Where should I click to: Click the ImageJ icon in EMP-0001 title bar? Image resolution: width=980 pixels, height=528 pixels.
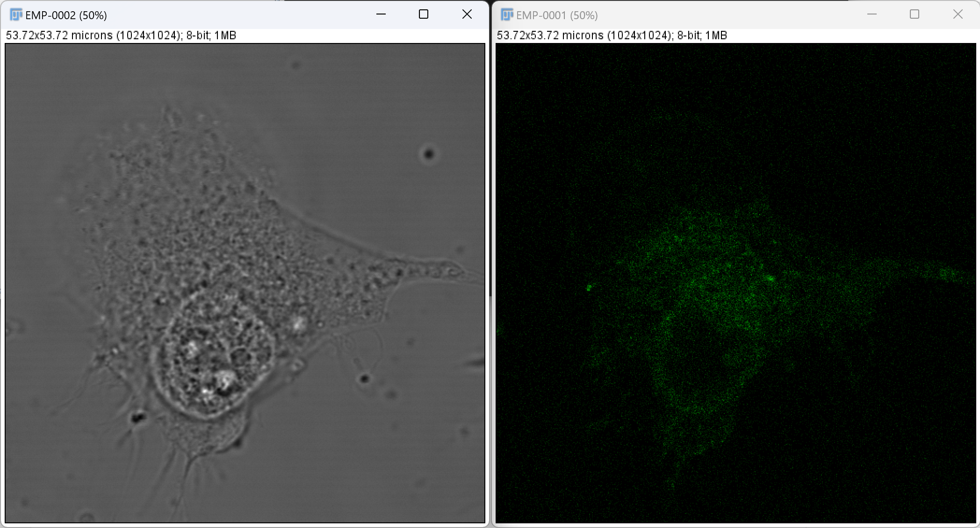pyautogui.click(x=507, y=15)
